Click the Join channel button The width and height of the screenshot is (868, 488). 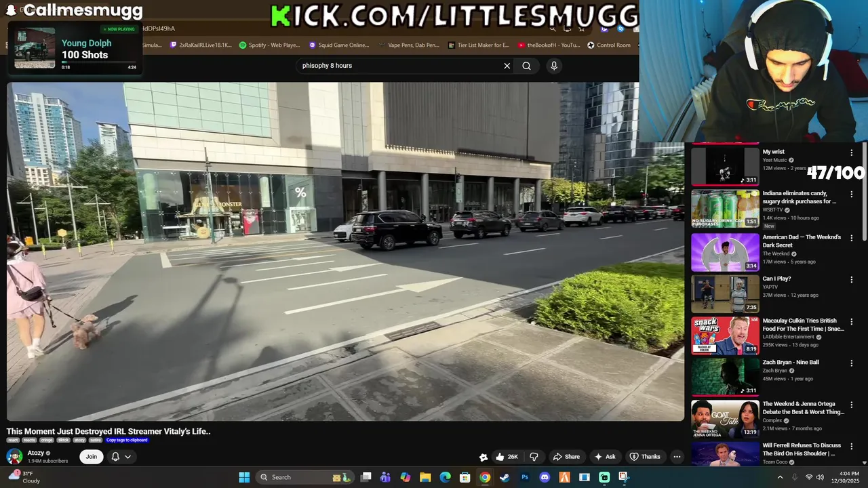pyautogui.click(x=92, y=457)
